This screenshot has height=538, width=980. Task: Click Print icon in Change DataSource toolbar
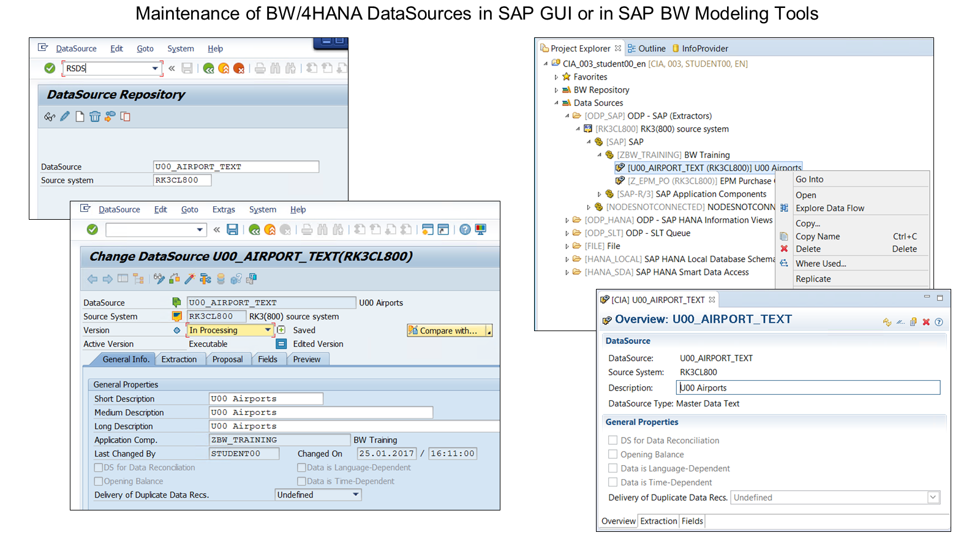(307, 230)
